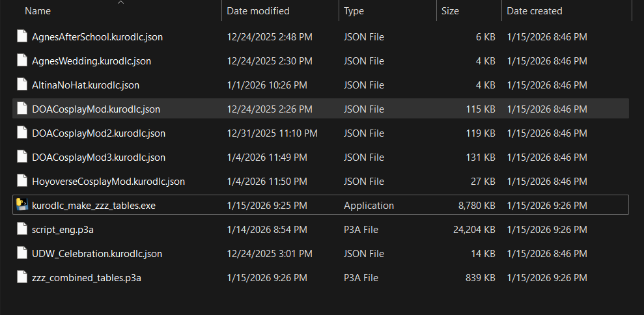
Task: Select the file name zzz_combined_tables.p3a
Action: 87,278
